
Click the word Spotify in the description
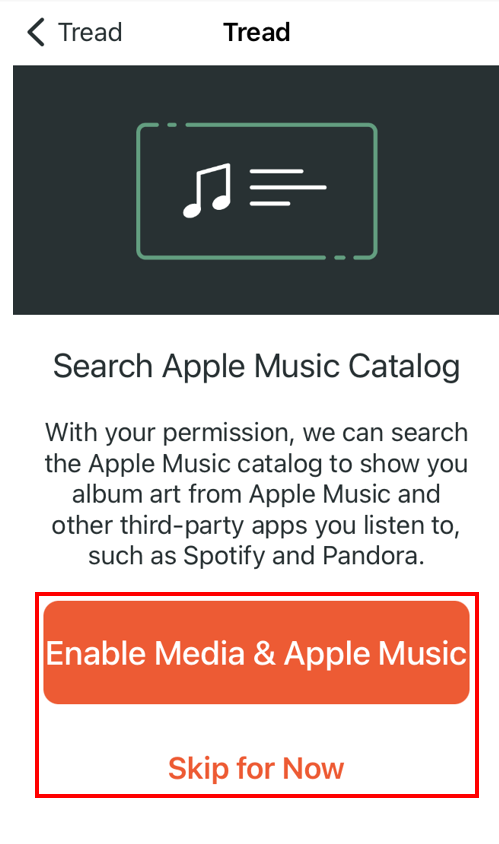224,557
